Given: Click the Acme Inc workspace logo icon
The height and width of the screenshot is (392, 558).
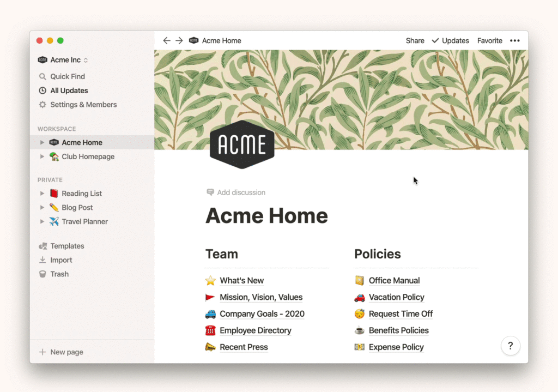Looking at the screenshot, I should coord(43,60).
